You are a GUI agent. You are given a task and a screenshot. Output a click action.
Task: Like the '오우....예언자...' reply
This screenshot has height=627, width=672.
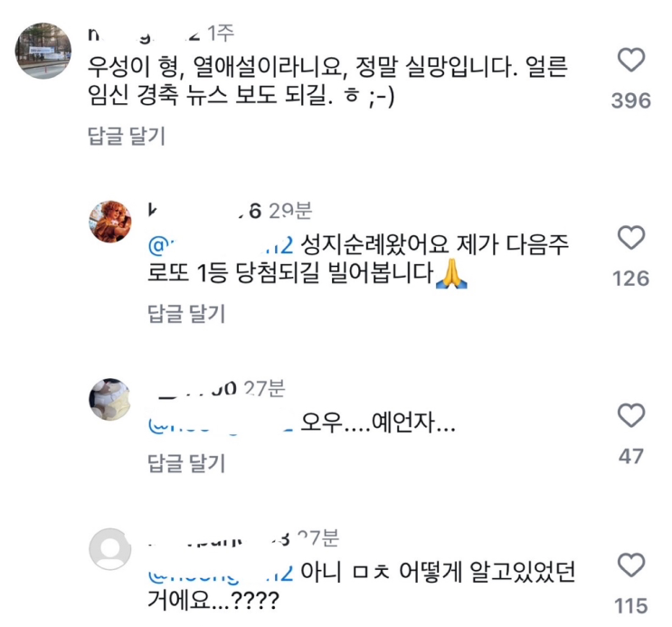pyautogui.click(x=629, y=416)
